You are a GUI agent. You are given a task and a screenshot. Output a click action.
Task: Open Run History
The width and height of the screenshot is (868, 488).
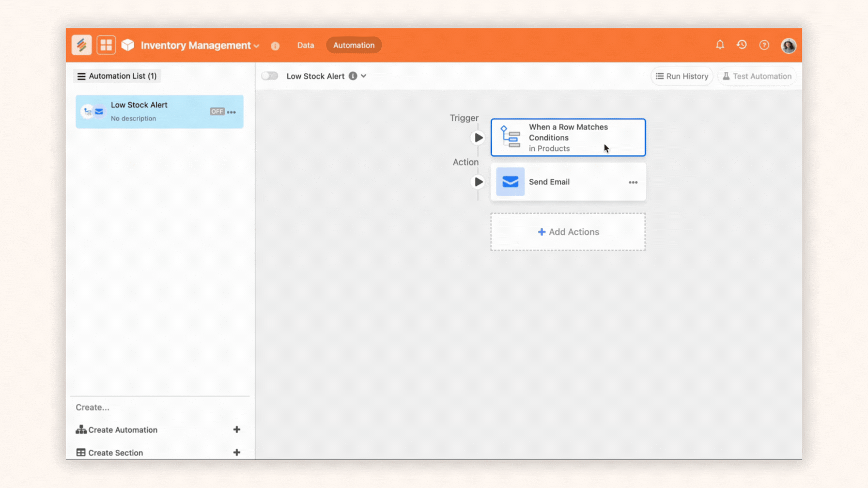point(681,76)
